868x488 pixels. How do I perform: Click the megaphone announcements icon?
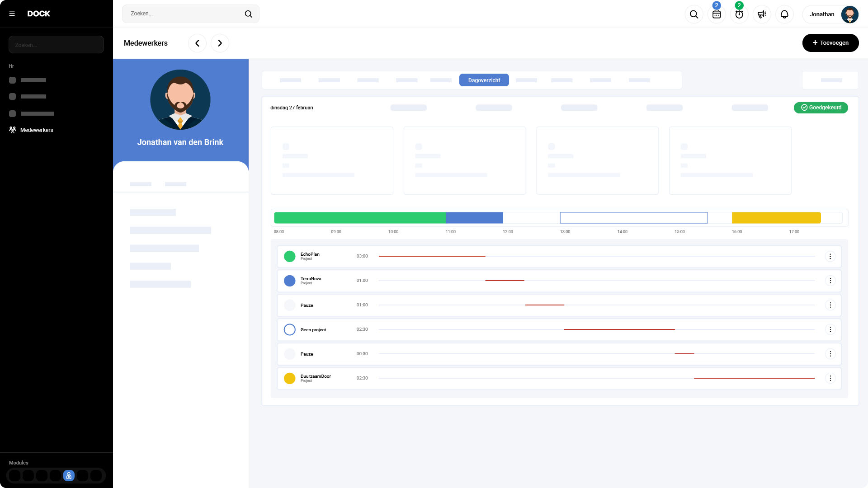click(762, 14)
